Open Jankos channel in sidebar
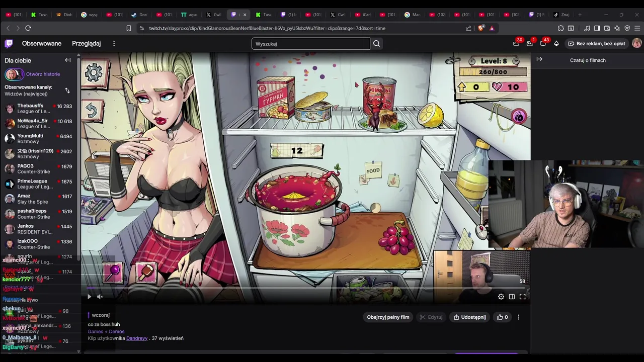The height and width of the screenshot is (362, 644). tap(39, 229)
